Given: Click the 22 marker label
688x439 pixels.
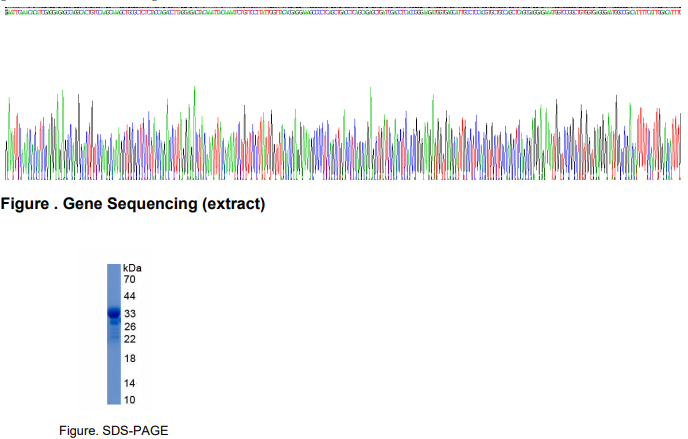Looking at the screenshot, I should [129, 339].
